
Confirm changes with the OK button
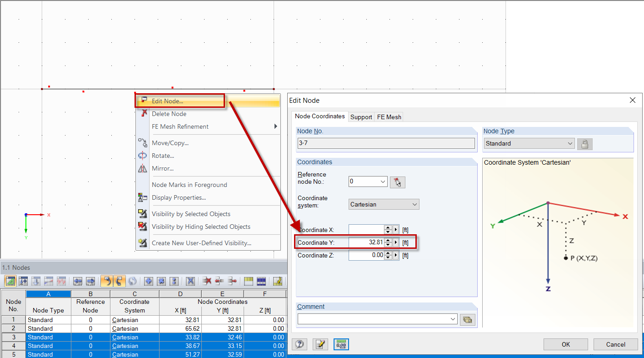[565, 344]
